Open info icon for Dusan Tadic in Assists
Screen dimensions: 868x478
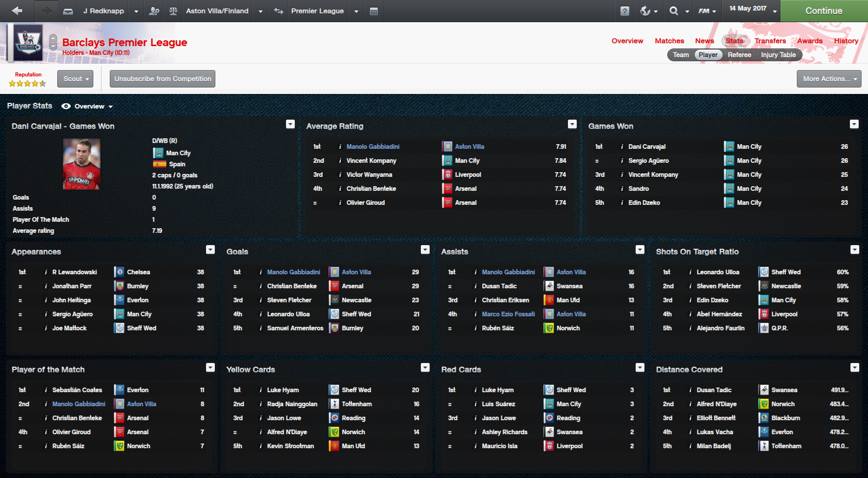pyautogui.click(x=476, y=286)
